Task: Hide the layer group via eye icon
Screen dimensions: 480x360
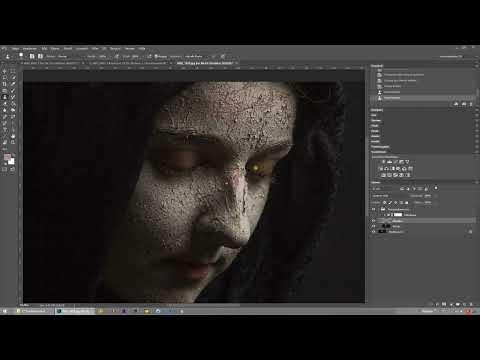Action: pyautogui.click(x=373, y=209)
